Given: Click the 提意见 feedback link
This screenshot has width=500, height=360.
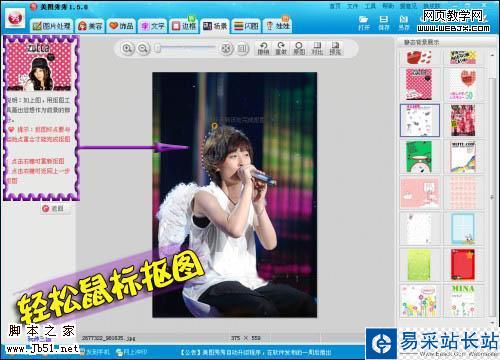Looking at the screenshot, I should (408, 6).
